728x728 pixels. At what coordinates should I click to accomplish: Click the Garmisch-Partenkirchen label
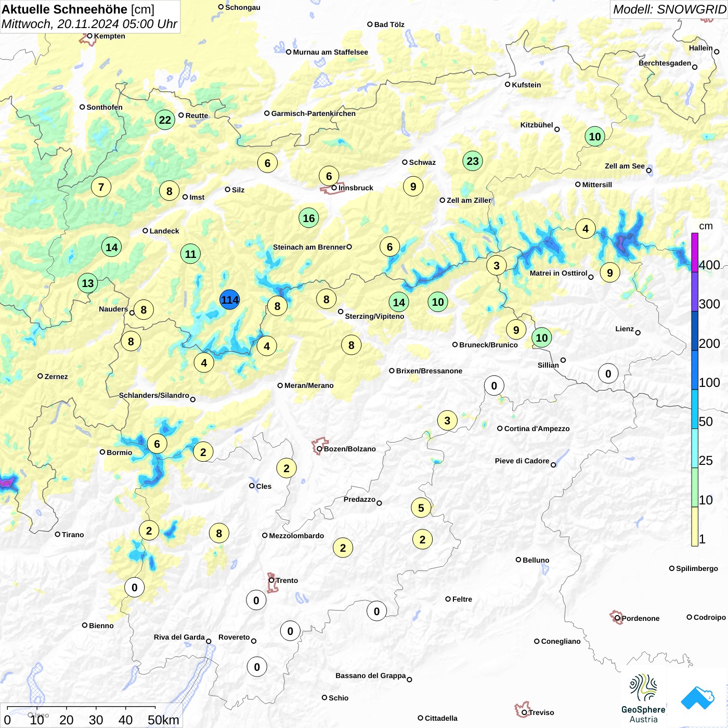[314, 113]
